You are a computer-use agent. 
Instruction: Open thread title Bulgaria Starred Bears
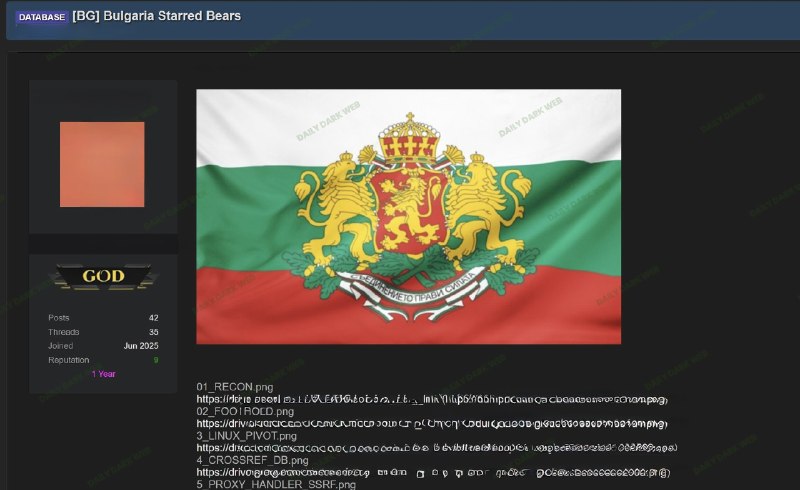pos(157,16)
